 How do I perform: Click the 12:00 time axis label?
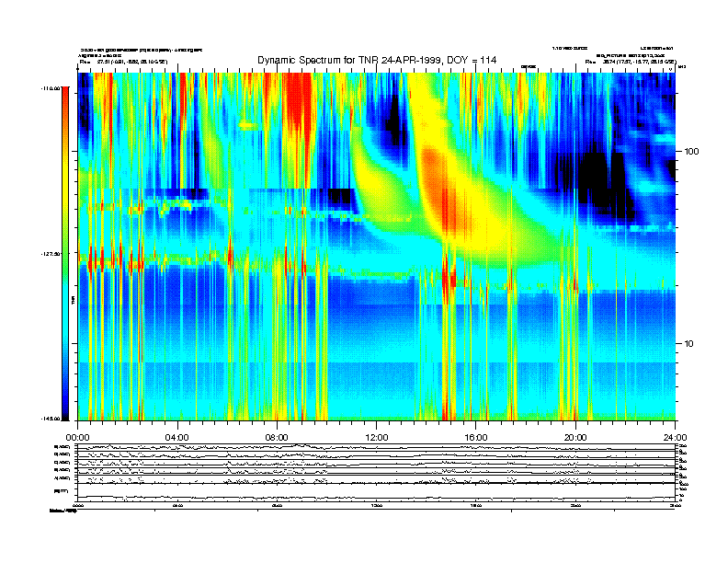click(x=377, y=438)
